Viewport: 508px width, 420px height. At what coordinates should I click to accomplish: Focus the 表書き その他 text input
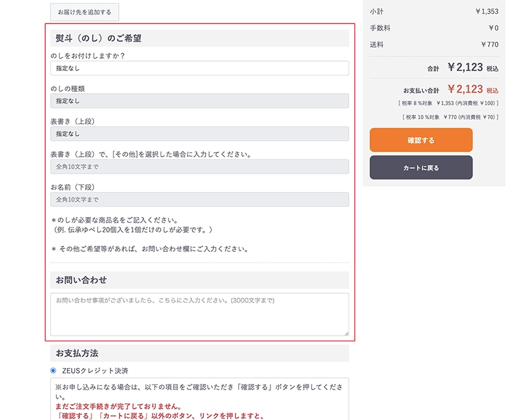(x=199, y=167)
